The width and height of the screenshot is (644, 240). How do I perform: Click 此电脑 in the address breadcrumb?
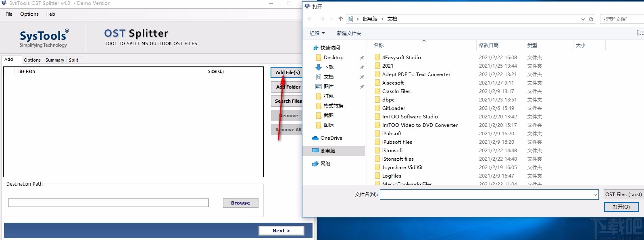[370, 19]
